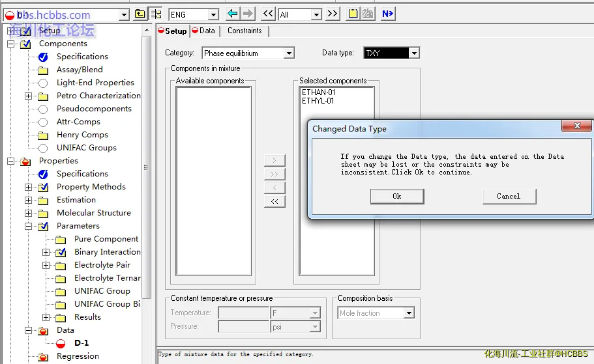594x364 pixels.
Task: Click the UNIFAC Groups circle icon
Action: [43, 148]
